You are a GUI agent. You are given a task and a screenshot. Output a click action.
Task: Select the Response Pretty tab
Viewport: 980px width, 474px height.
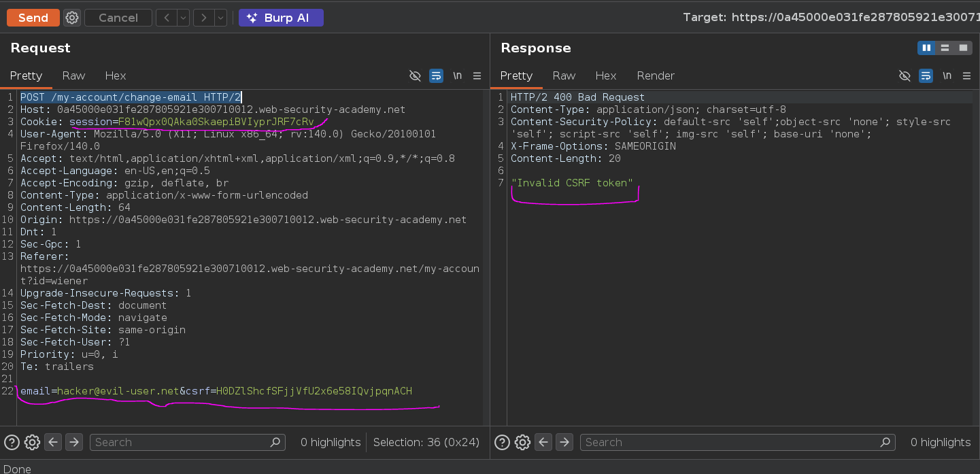(x=516, y=75)
